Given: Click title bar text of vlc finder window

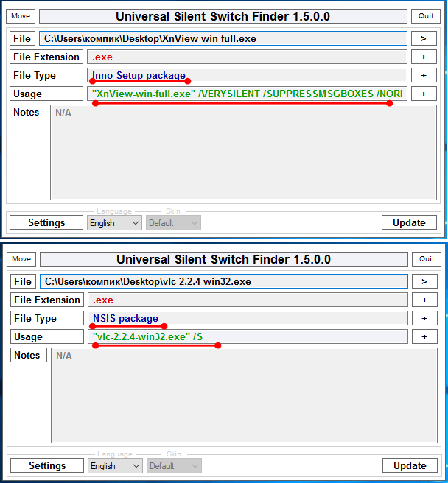Looking at the screenshot, I should point(223,259).
